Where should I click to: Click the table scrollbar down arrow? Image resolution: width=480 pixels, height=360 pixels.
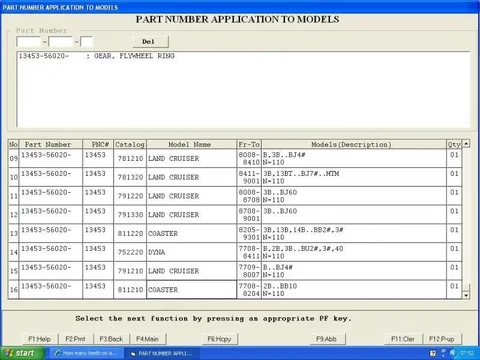[x=466, y=295]
